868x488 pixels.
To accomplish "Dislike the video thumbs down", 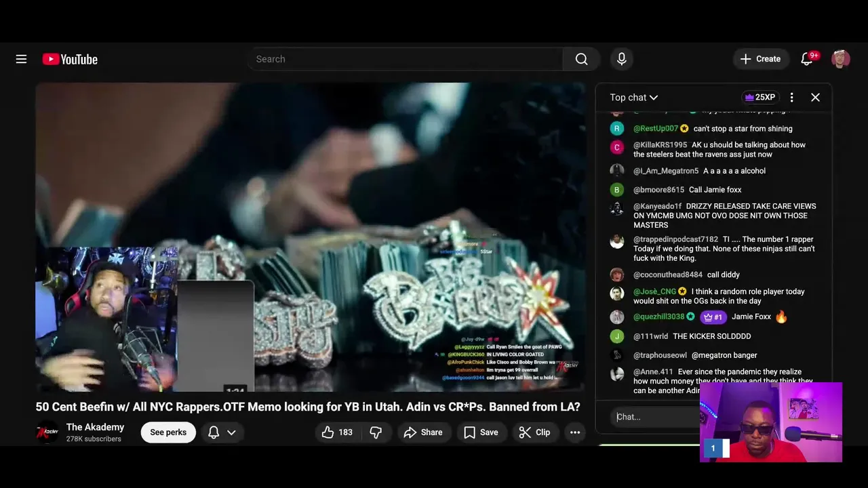I will 376,432.
